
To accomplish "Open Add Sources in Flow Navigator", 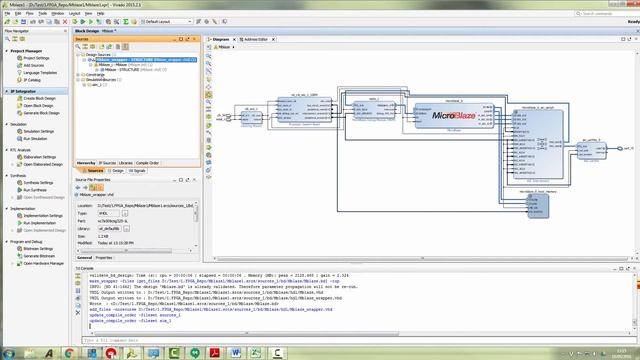I will point(33,65).
